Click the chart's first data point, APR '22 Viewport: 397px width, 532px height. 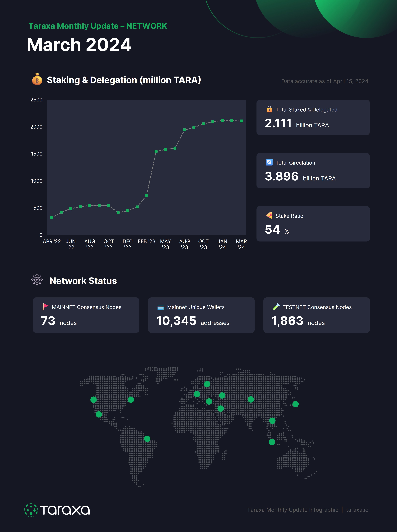[52, 218]
